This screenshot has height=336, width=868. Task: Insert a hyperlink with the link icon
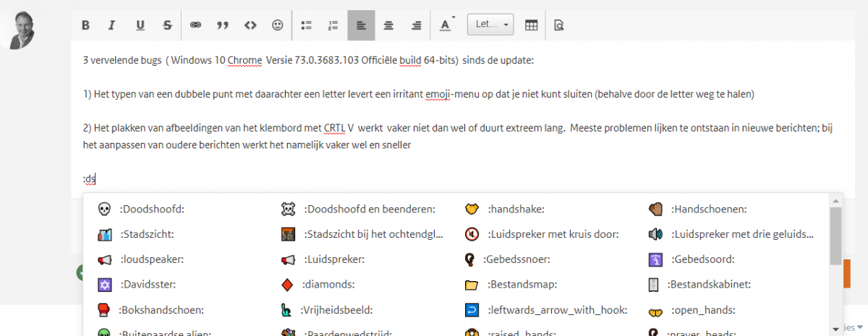point(195,25)
